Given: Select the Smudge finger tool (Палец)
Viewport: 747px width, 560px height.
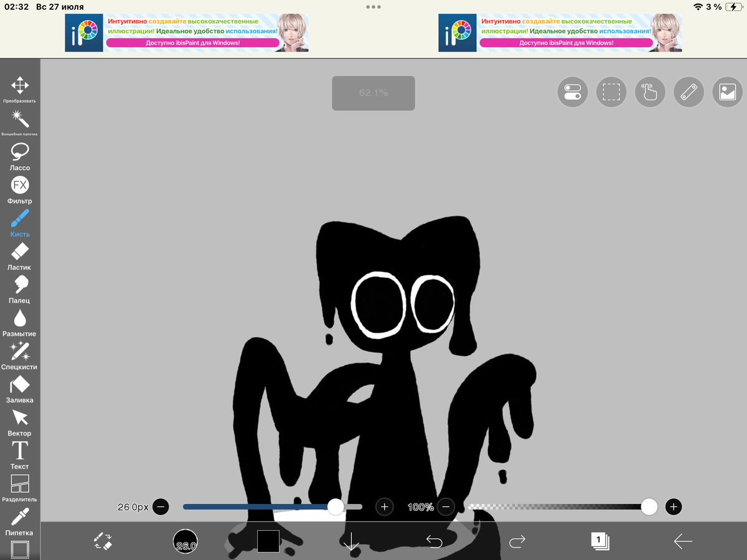Looking at the screenshot, I should tap(20, 289).
